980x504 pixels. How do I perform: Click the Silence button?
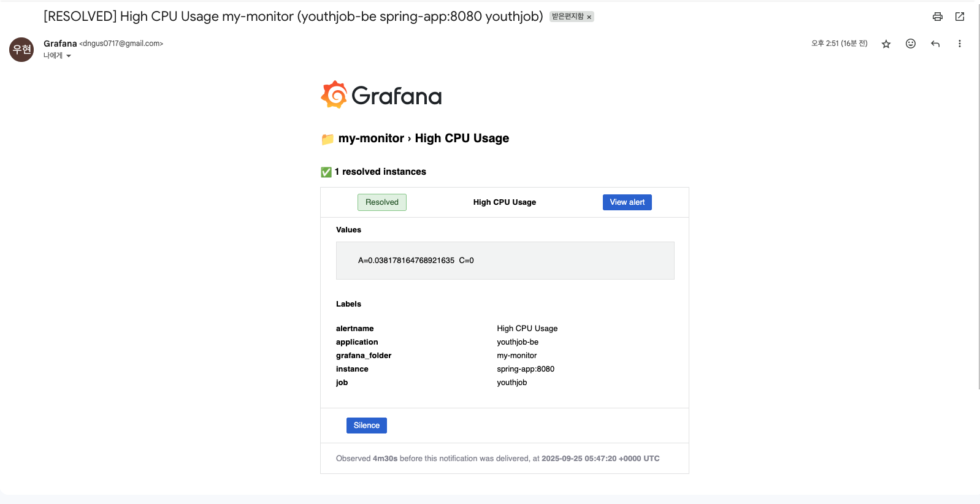coord(366,426)
